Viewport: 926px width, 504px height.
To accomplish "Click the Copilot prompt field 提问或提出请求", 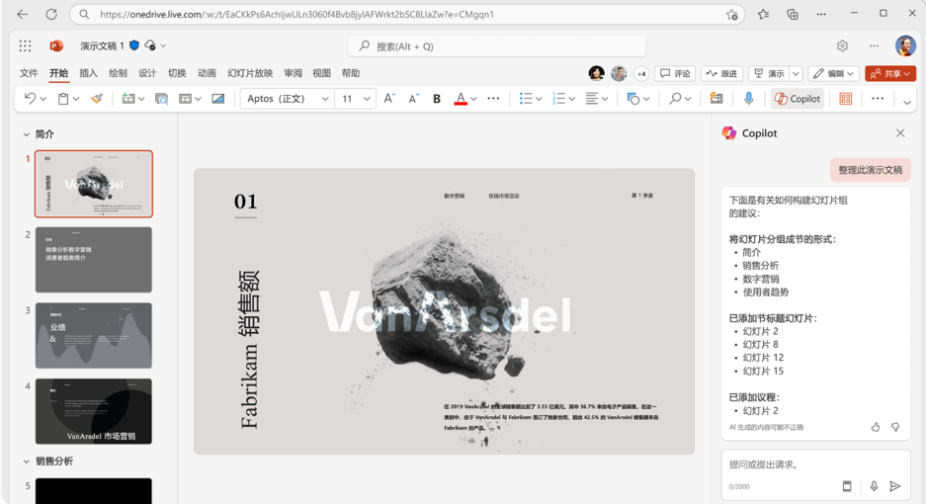I will [815, 464].
